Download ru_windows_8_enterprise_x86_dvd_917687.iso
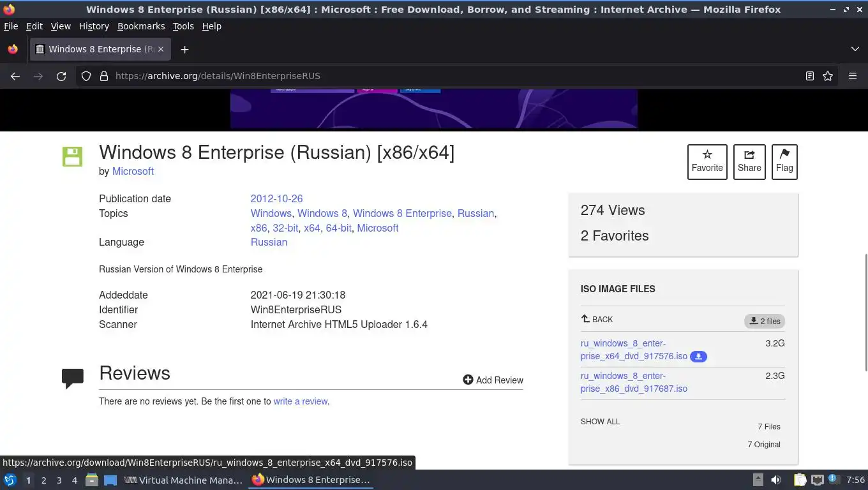 [x=634, y=382]
